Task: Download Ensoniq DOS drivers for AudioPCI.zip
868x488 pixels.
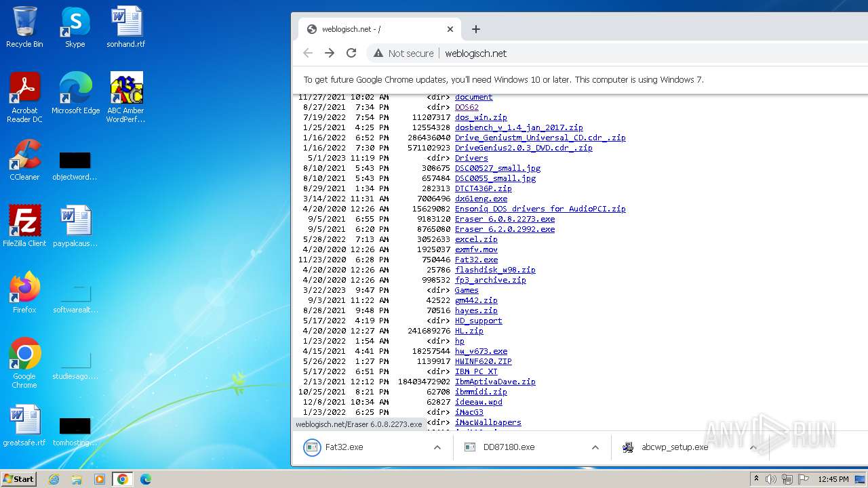Action: tap(540, 209)
